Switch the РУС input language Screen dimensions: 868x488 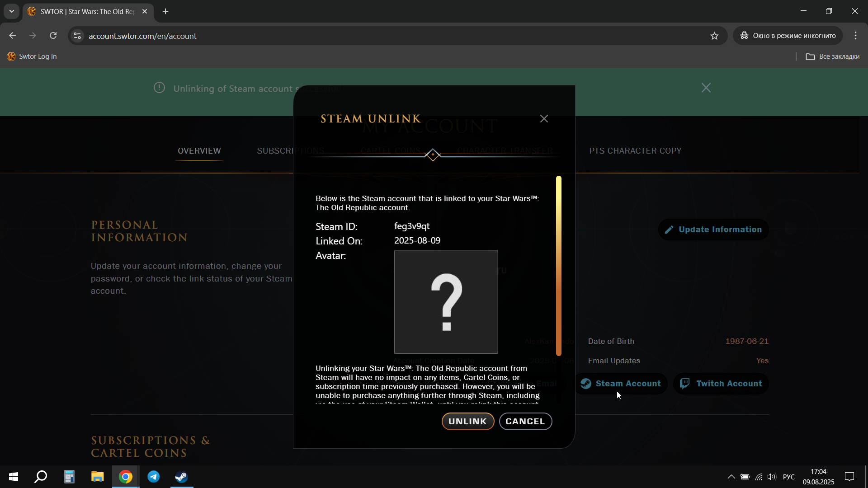[789, 477]
